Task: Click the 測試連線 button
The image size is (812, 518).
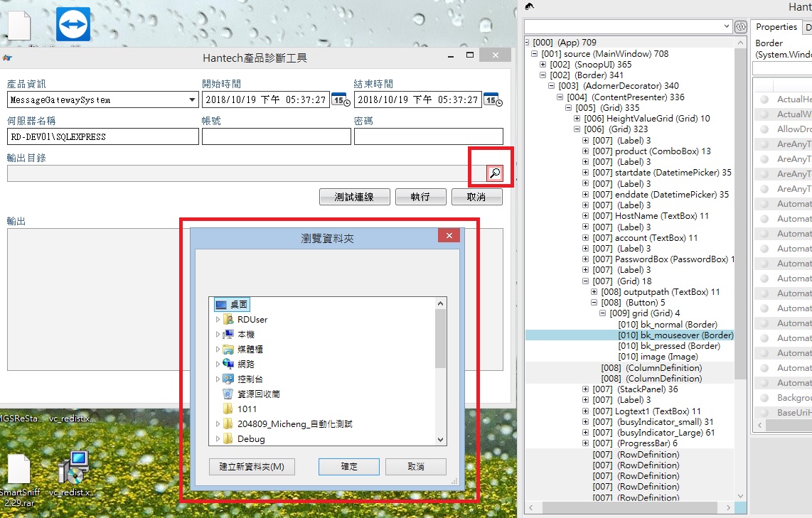Action: (353, 197)
